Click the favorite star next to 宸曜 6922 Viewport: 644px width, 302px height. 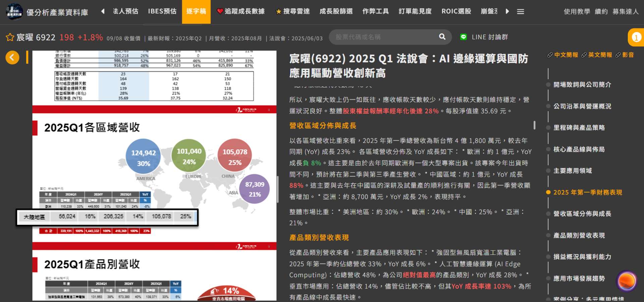pos(10,37)
